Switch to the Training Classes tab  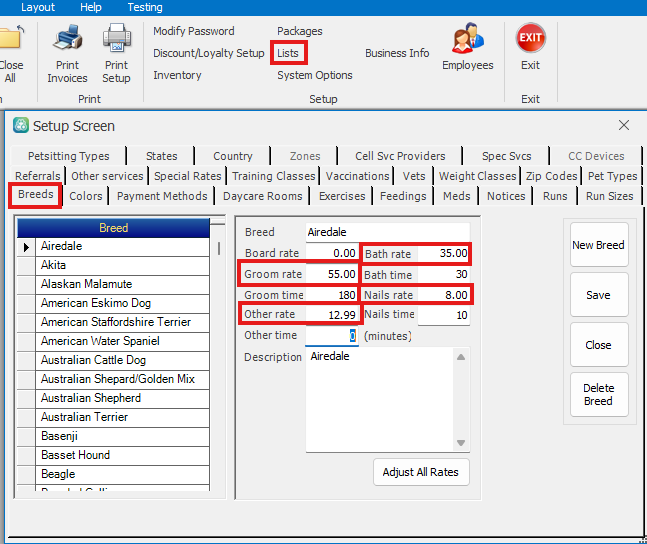pos(273,176)
